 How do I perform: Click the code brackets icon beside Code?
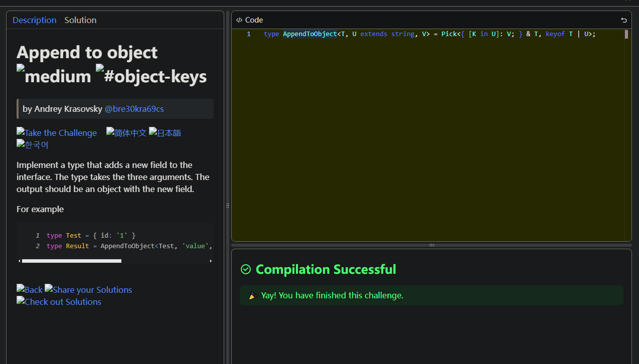(239, 20)
